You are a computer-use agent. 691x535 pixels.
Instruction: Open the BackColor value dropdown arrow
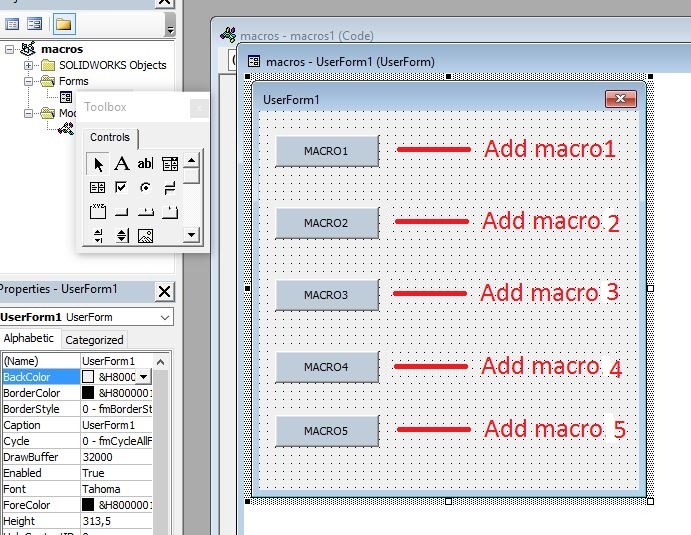pos(144,377)
